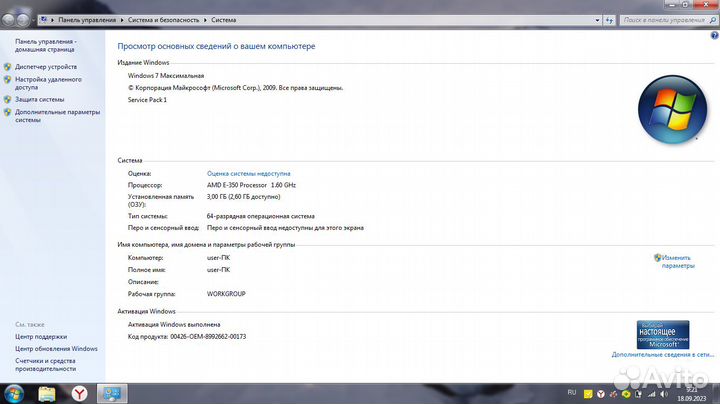Image resolution: width=720 pixels, height=404 pixels.
Task: Click the Show desktop strip at taskbar end
Action: click(x=717, y=394)
